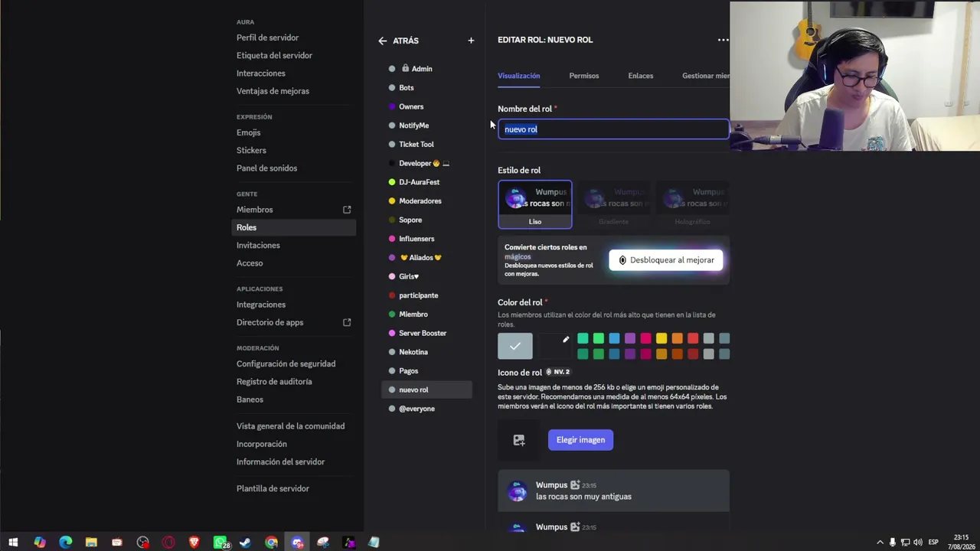Open the Windows Start menu
Viewport: 980px width, 551px height.
coord(13,543)
